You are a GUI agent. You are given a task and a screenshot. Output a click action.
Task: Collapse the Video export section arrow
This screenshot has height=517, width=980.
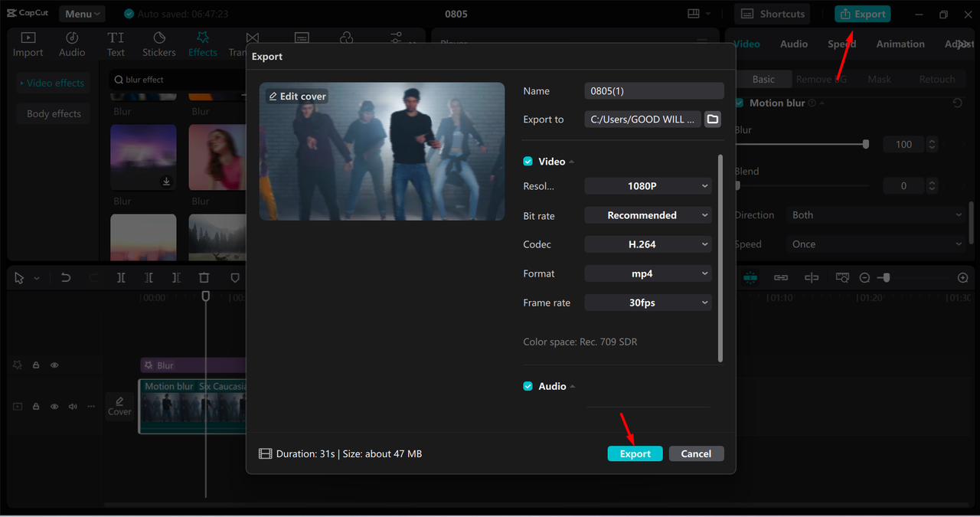[x=572, y=162]
